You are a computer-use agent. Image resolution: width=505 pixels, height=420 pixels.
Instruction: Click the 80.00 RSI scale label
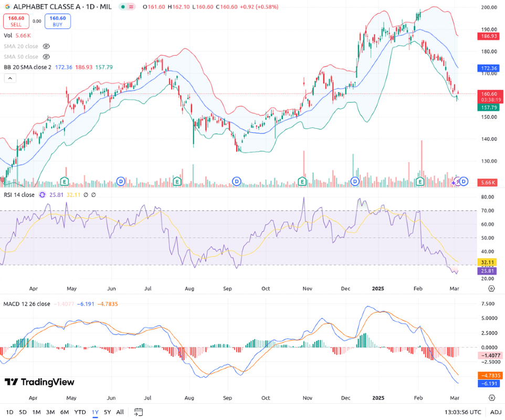click(x=487, y=197)
